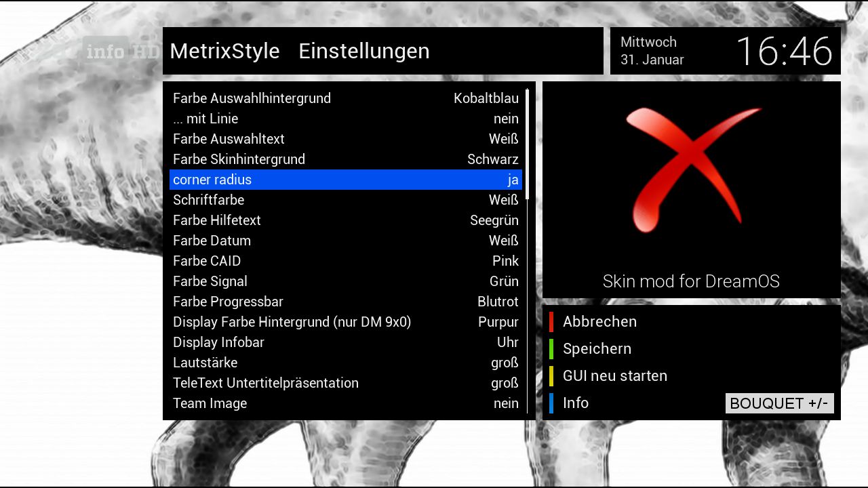
Task: Change Farbe Progressbar color Blutrot
Action: tap(497, 302)
